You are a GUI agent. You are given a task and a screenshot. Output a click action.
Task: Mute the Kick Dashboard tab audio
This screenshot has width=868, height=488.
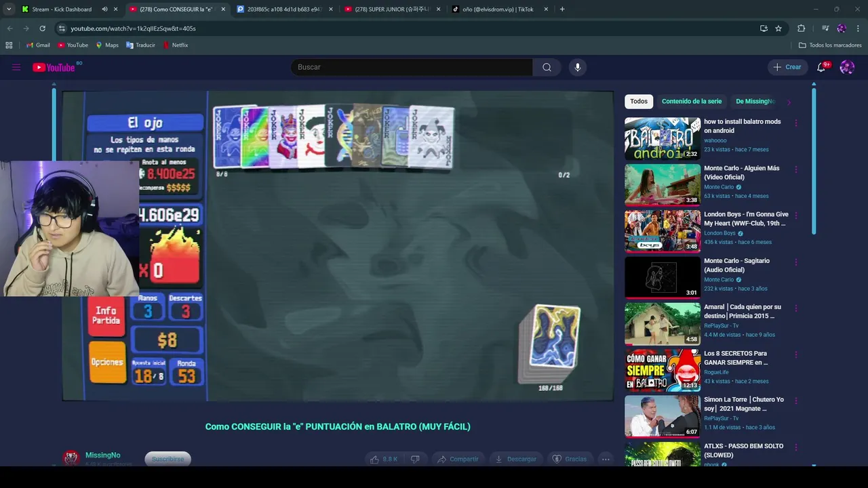point(104,9)
